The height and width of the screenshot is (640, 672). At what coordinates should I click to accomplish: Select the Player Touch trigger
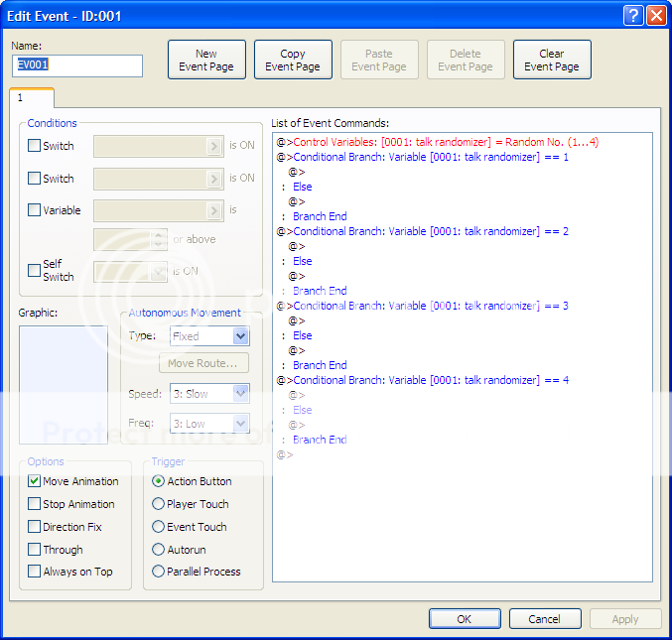click(x=159, y=504)
